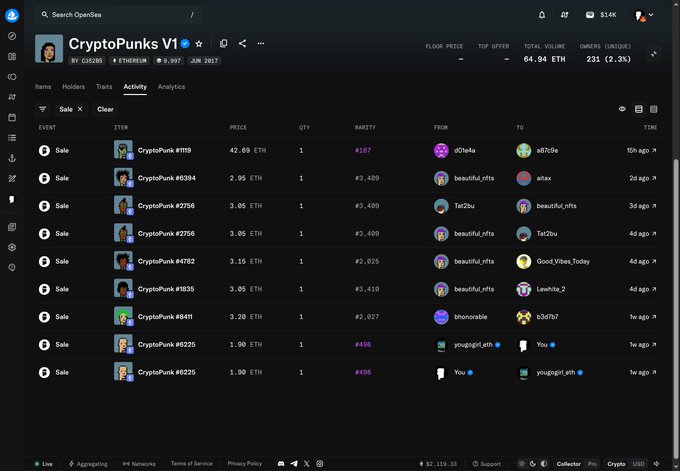Image resolution: width=680 pixels, height=471 pixels.
Task: Open the calendar drops icon in sidebar
Action: coord(12,118)
